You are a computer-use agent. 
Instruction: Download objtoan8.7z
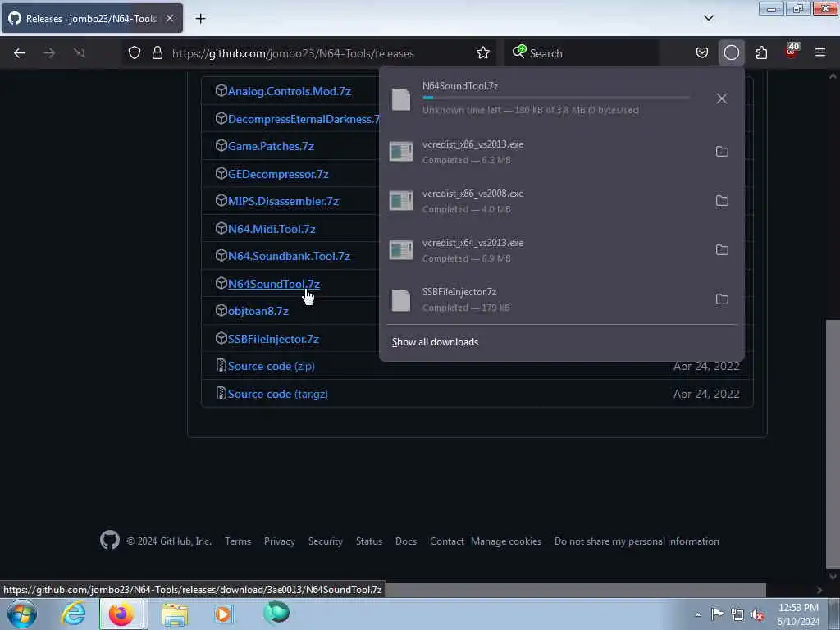point(258,311)
